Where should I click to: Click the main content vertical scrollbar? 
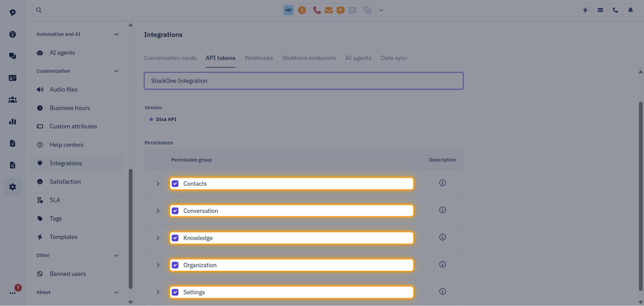641,196
